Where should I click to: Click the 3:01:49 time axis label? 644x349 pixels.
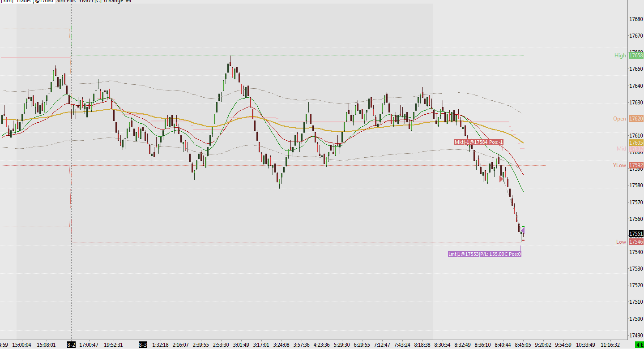[x=241, y=345]
